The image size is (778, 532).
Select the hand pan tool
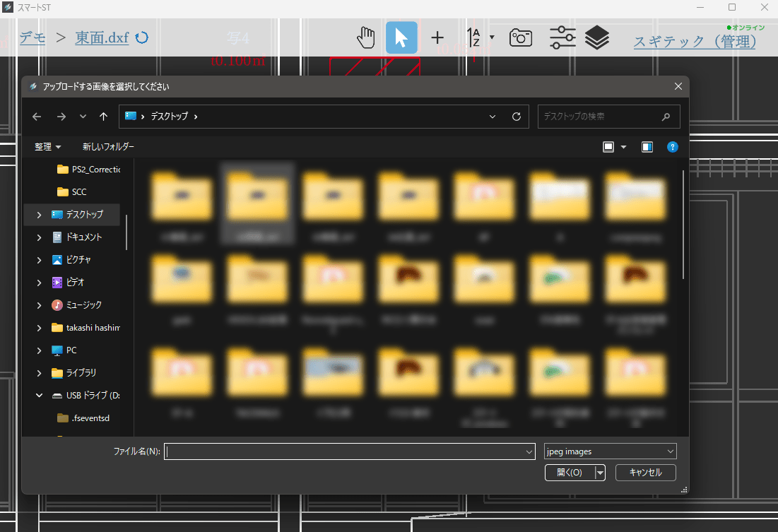pos(365,37)
